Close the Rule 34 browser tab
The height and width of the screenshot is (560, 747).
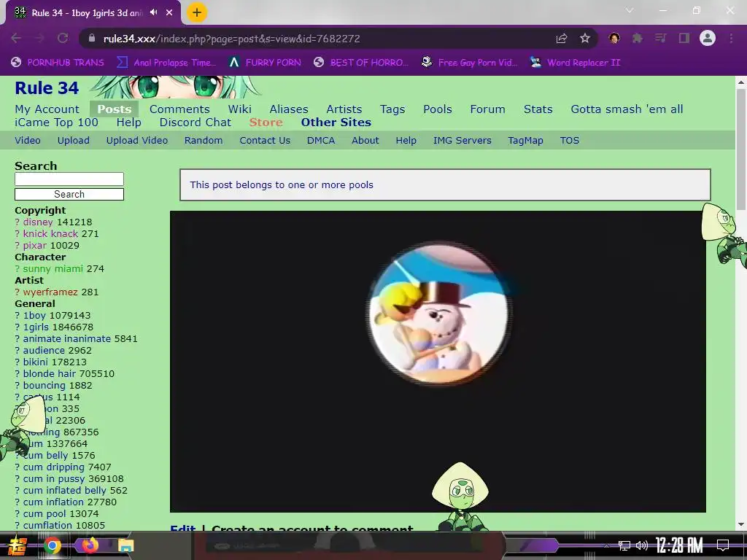pyautogui.click(x=169, y=12)
